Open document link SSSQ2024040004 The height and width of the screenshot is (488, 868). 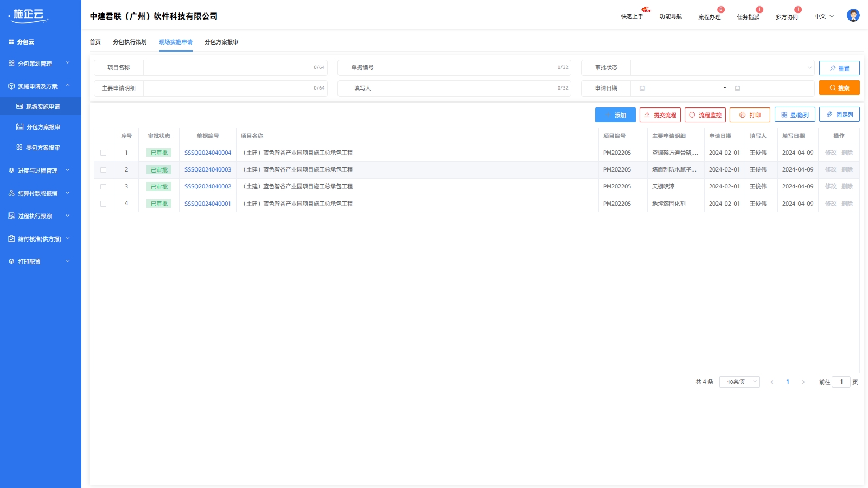click(208, 153)
